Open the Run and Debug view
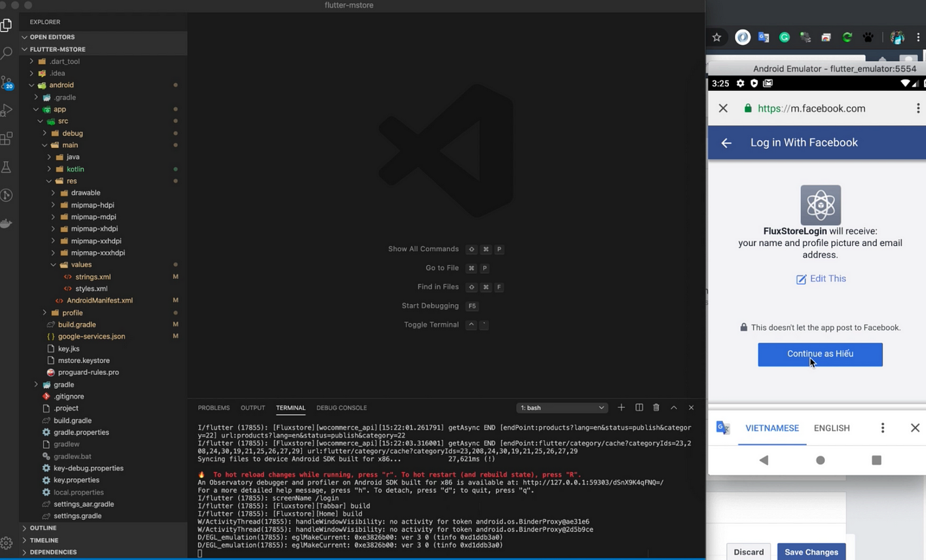 pyautogui.click(x=7, y=110)
